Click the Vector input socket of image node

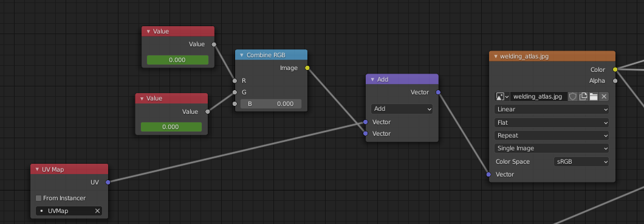pyautogui.click(x=488, y=175)
